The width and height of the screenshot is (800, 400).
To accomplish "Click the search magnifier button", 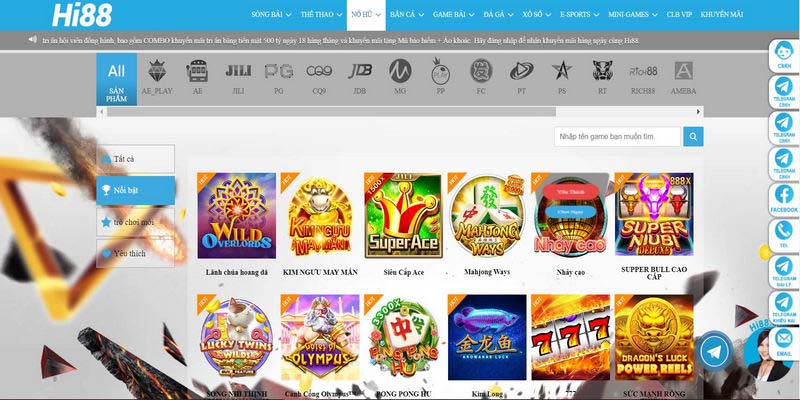I will point(693,137).
